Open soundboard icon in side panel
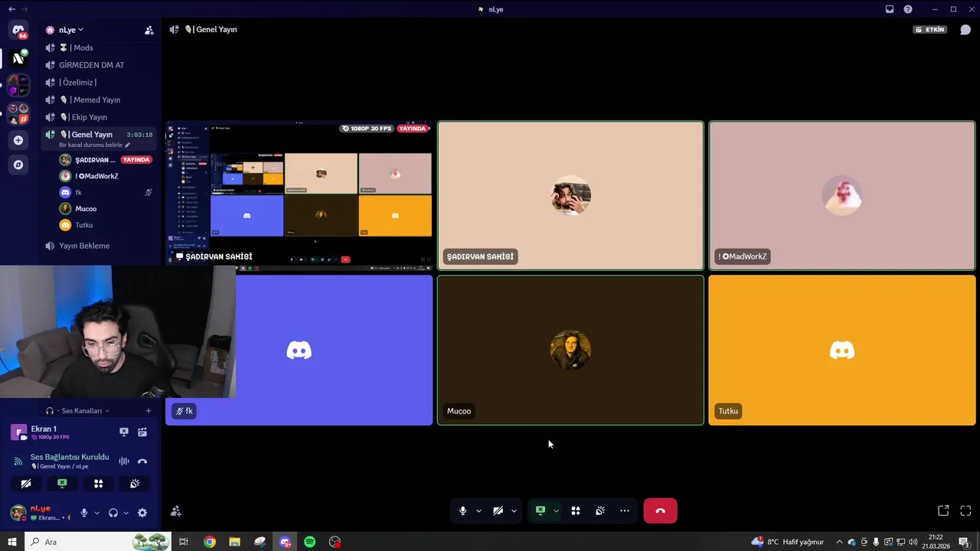980x551 pixels. tap(135, 484)
